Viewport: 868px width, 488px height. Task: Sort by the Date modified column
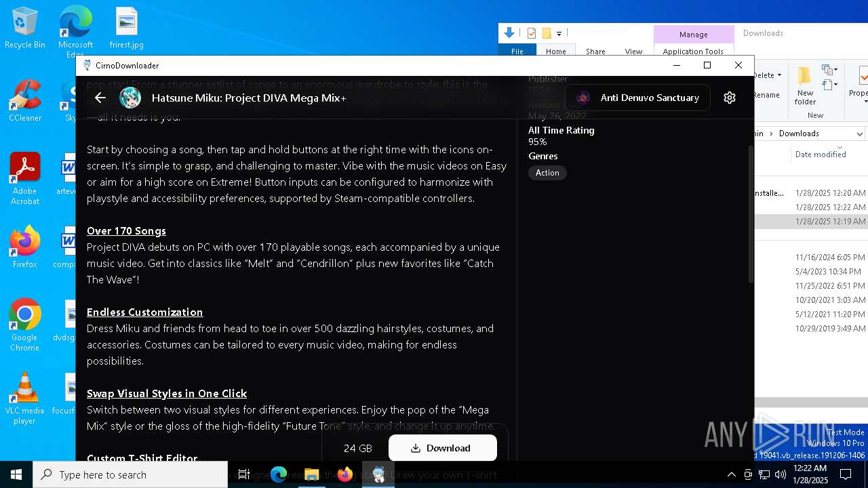click(x=821, y=155)
